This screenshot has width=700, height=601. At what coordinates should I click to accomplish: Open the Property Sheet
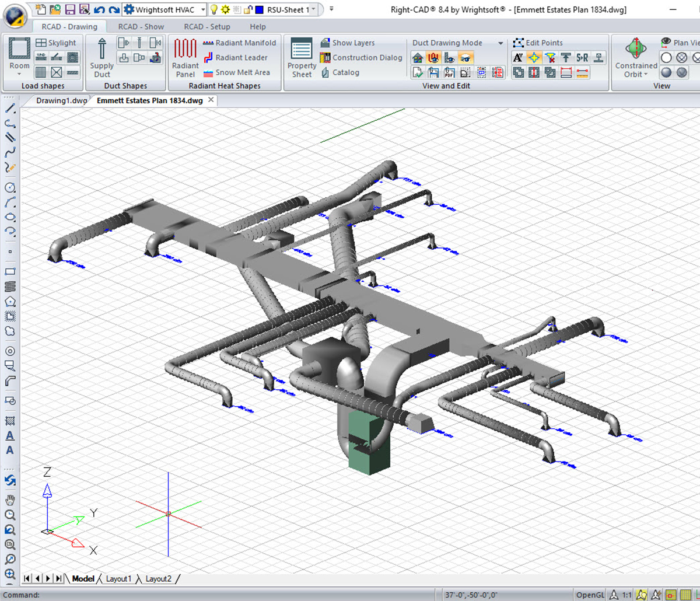point(301,58)
